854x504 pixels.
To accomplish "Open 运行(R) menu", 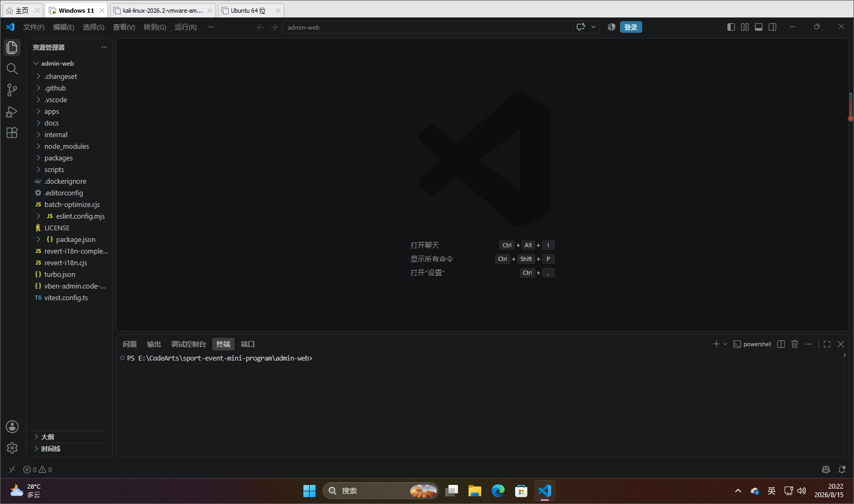I will [186, 27].
